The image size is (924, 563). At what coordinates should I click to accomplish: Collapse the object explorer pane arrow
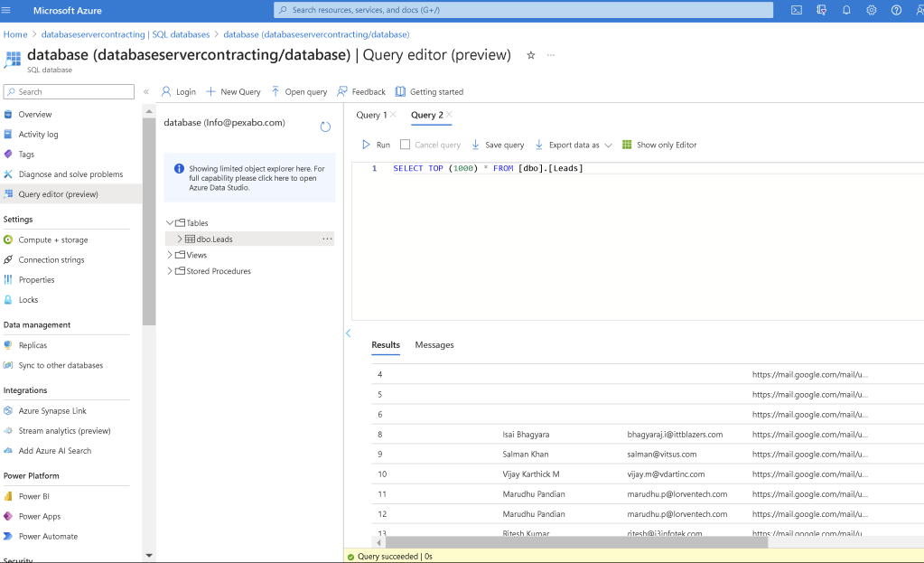coord(349,333)
